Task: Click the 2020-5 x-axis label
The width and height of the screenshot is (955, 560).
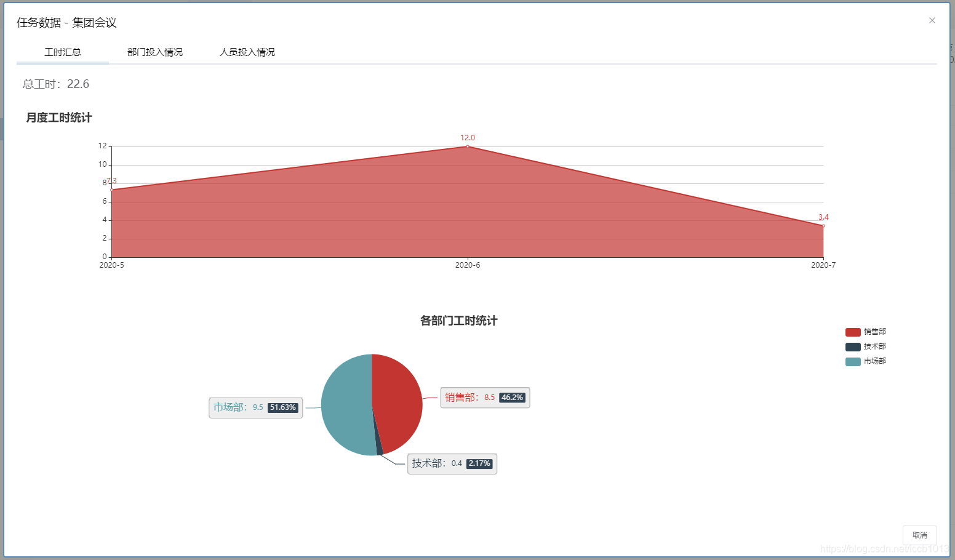Action: pyautogui.click(x=112, y=265)
